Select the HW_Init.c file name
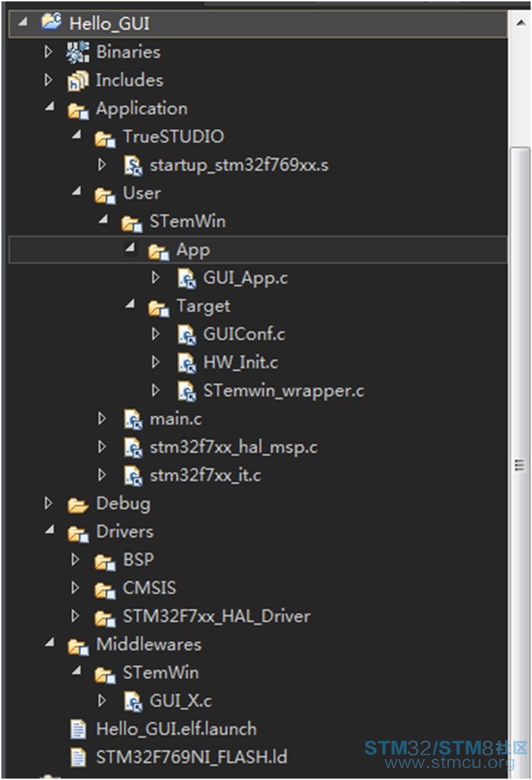This screenshot has width=532, height=780. 241,363
